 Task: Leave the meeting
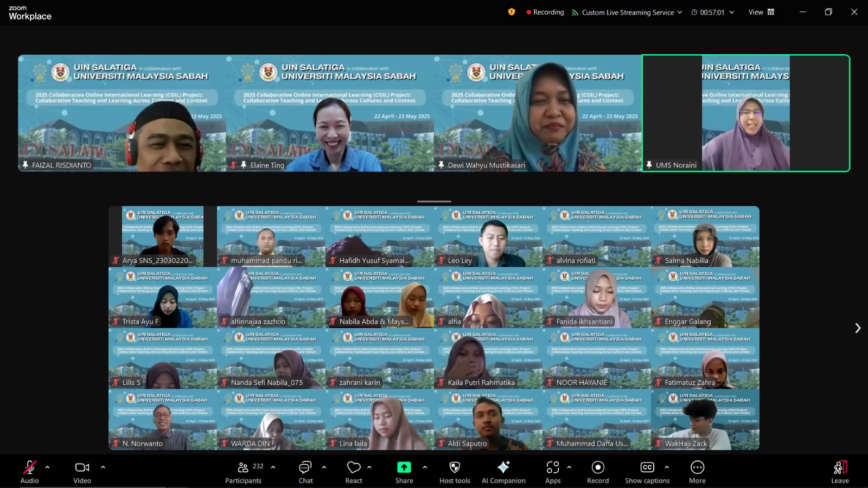840,472
